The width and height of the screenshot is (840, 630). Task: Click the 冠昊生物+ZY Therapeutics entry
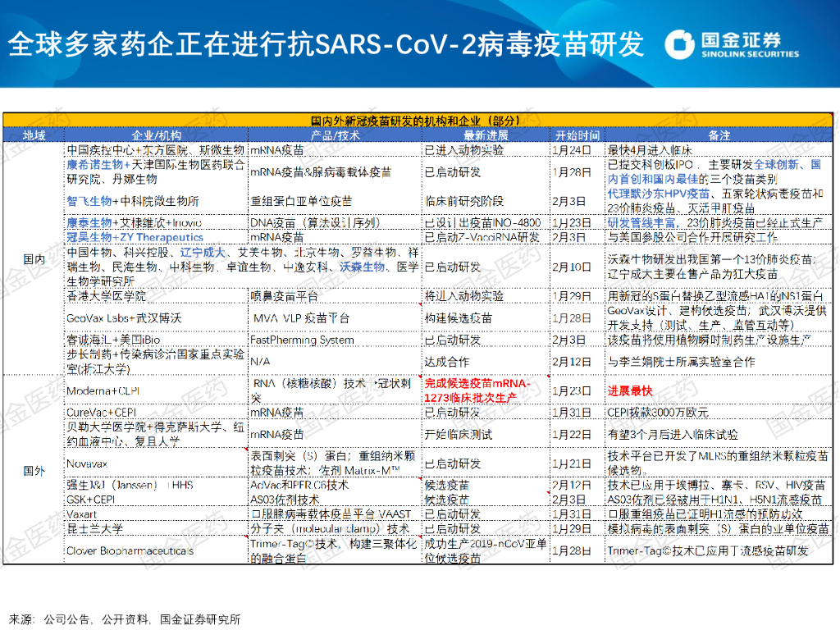point(135,237)
